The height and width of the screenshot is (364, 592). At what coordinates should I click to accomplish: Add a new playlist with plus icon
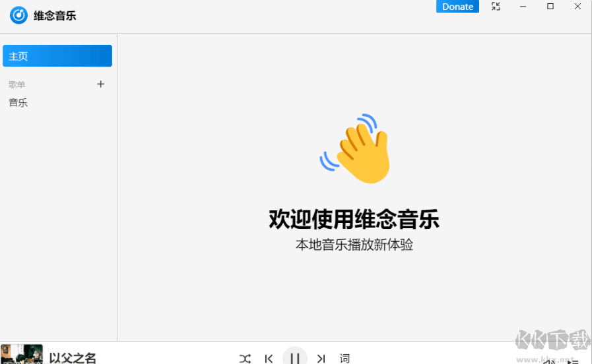click(x=100, y=84)
